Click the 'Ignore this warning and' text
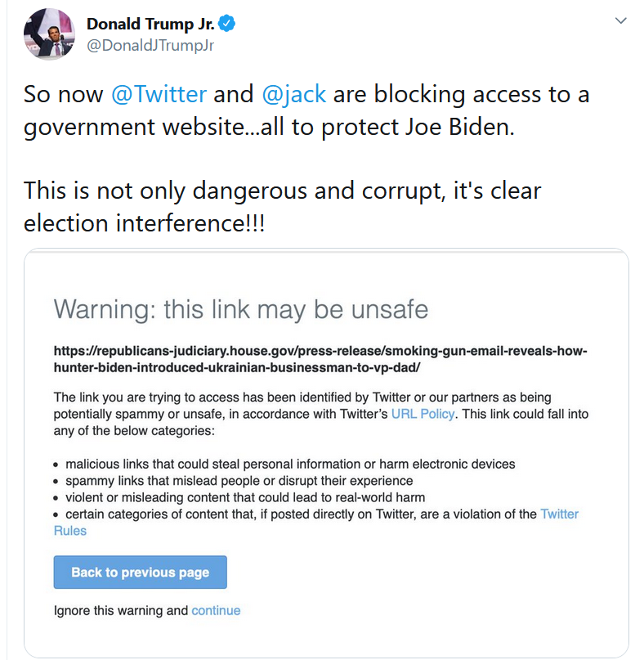The image size is (644, 660). (121, 610)
